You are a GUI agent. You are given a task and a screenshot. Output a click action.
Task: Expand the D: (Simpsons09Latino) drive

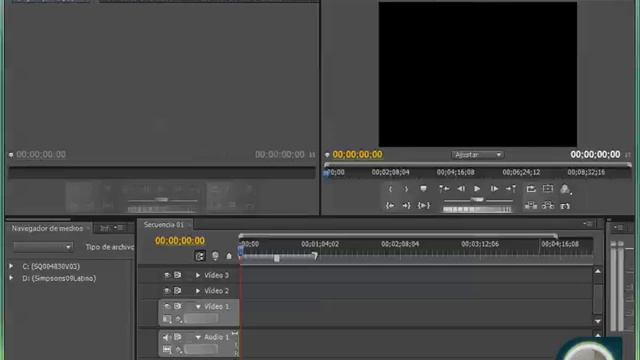click(11, 278)
